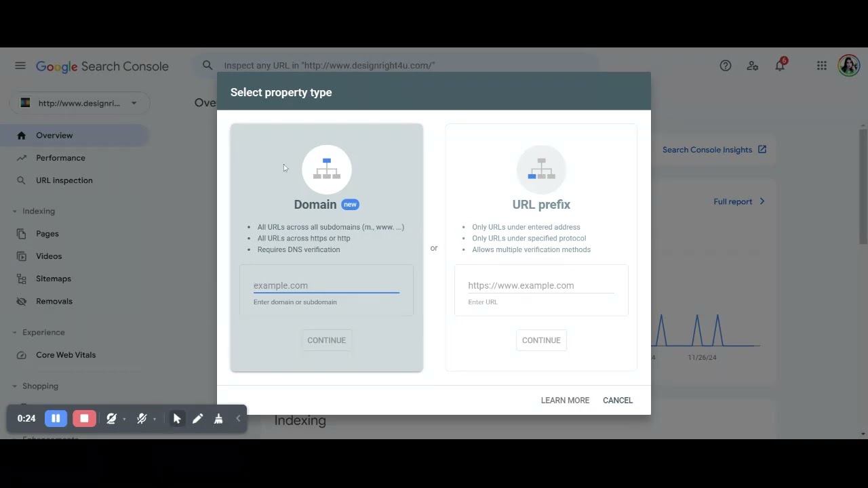Viewport: 868px width, 488px height.
Task: Click the 0:24 recording timer
Action: pyautogui.click(x=26, y=419)
